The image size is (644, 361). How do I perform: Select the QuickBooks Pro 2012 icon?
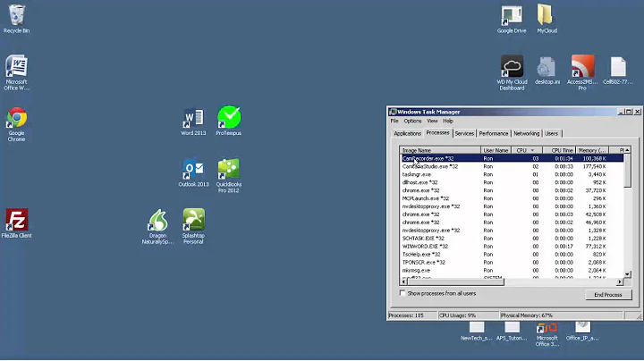click(229, 175)
